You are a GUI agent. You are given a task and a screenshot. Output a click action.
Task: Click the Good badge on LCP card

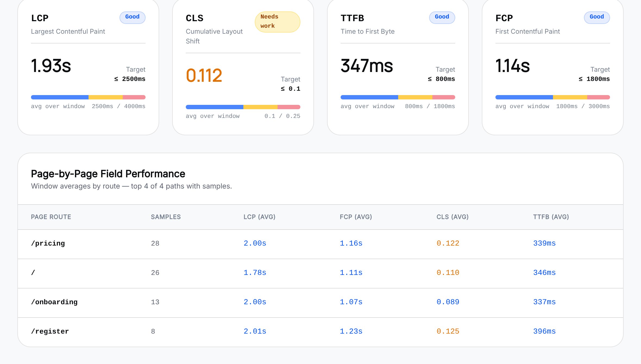tap(133, 18)
